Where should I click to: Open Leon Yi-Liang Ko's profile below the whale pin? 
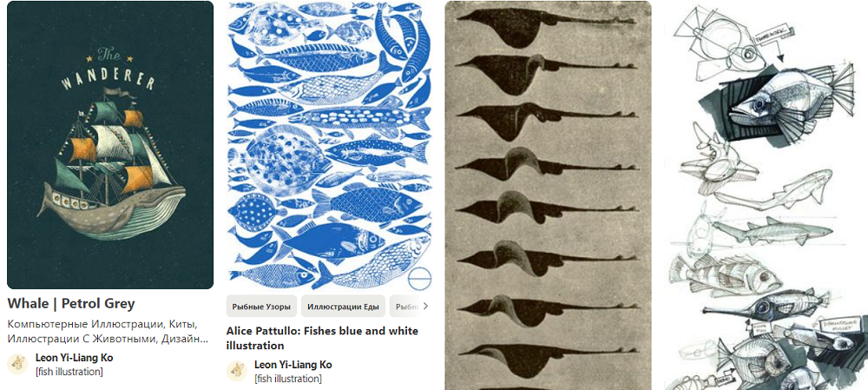[74, 358]
